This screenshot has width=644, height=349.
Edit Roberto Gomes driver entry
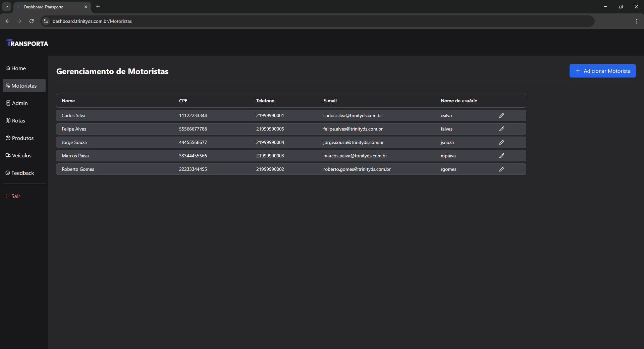501,169
